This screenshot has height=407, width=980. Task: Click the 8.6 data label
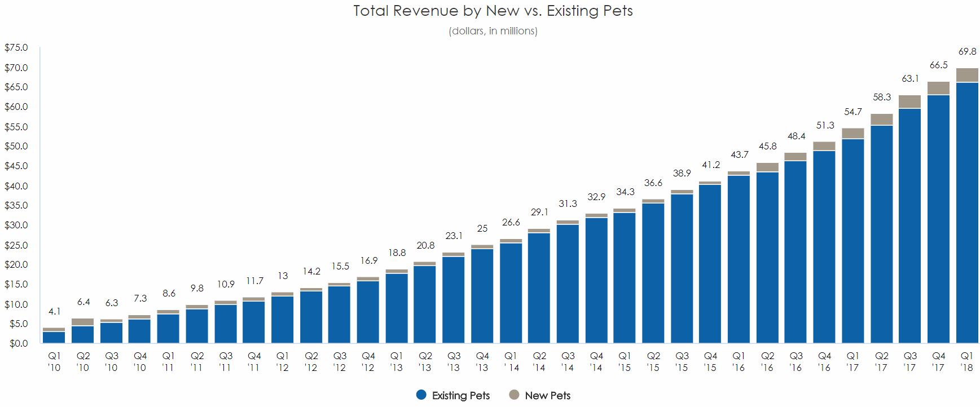[169, 293]
